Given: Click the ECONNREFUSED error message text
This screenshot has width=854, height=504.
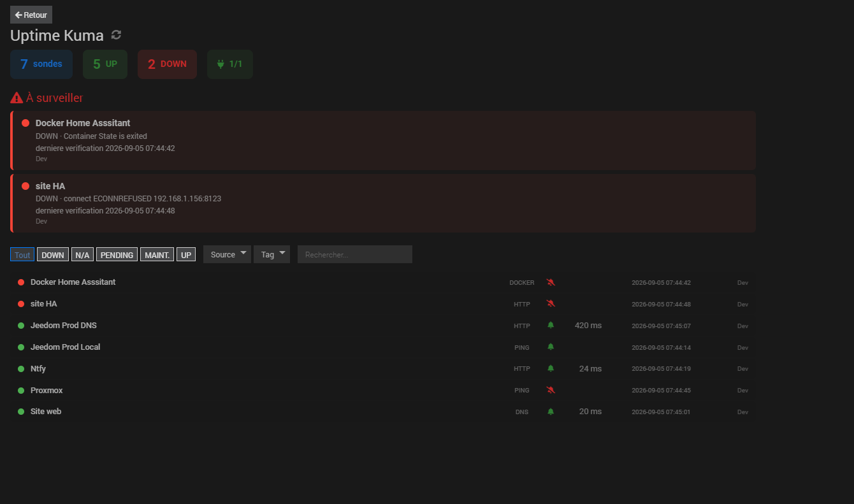Looking at the screenshot, I should (142, 199).
